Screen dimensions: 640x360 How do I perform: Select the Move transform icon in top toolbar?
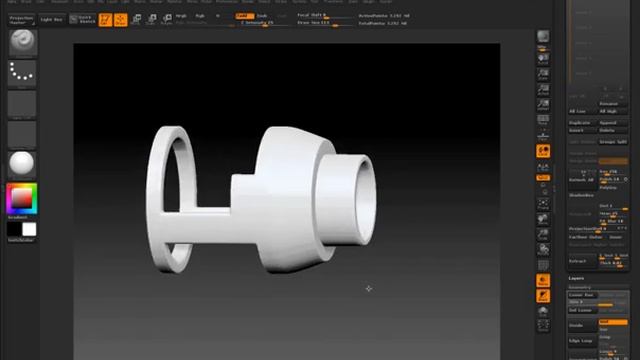tap(136, 19)
